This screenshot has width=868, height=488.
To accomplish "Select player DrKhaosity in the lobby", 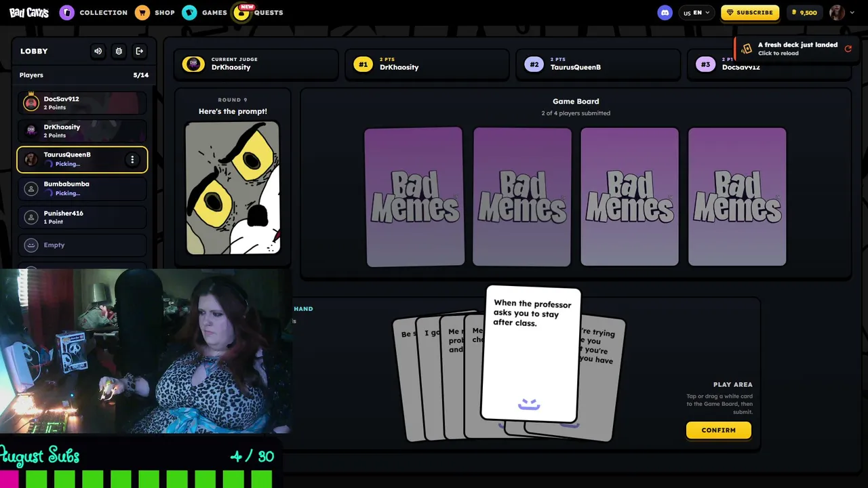I will point(82,131).
